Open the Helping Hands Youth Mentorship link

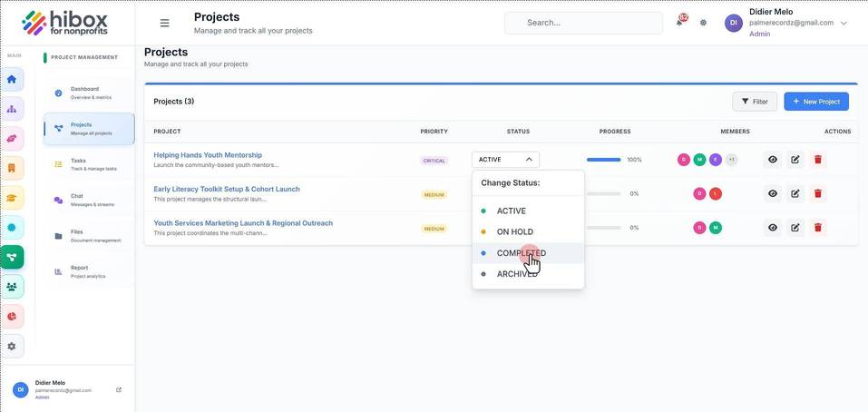(208, 155)
